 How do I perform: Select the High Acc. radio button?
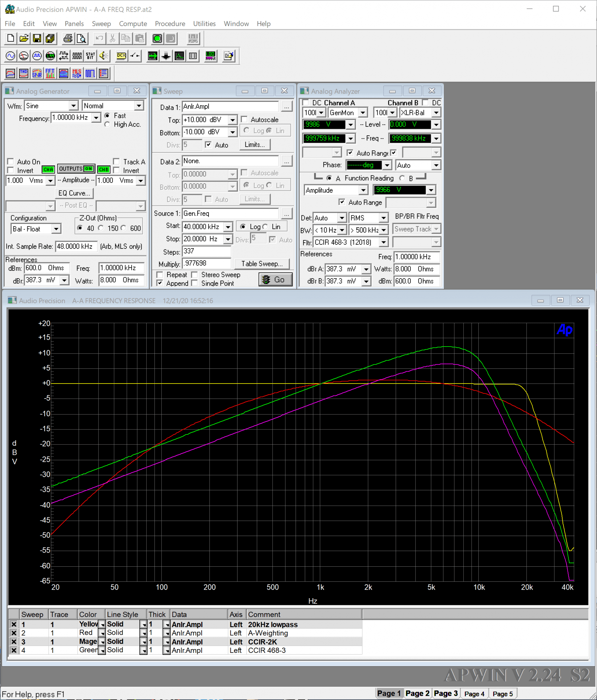[x=108, y=124]
